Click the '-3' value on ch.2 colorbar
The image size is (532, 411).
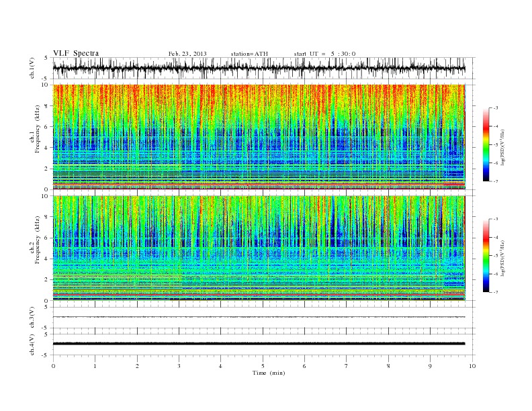[496, 219]
